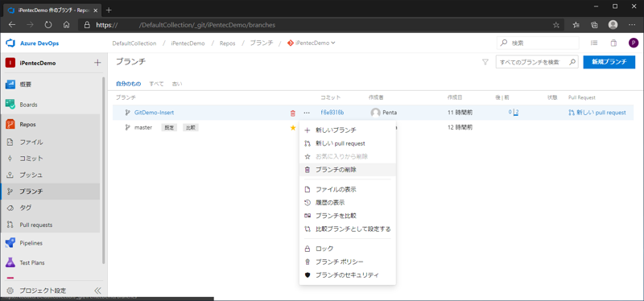The height and width of the screenshot is (301, 644).
Task: Click the master branch name
Action: [143, 128]
